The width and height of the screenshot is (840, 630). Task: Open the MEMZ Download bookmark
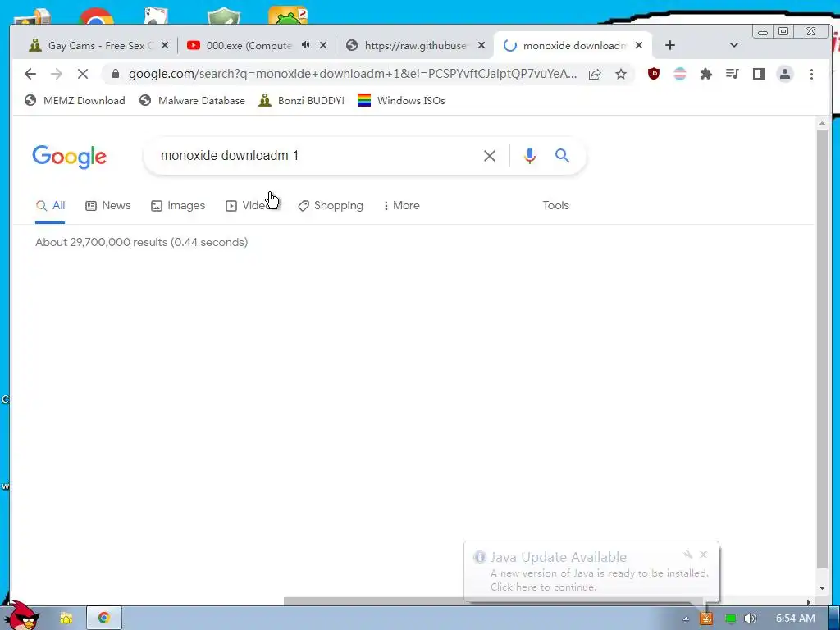[x=75, y=101]
